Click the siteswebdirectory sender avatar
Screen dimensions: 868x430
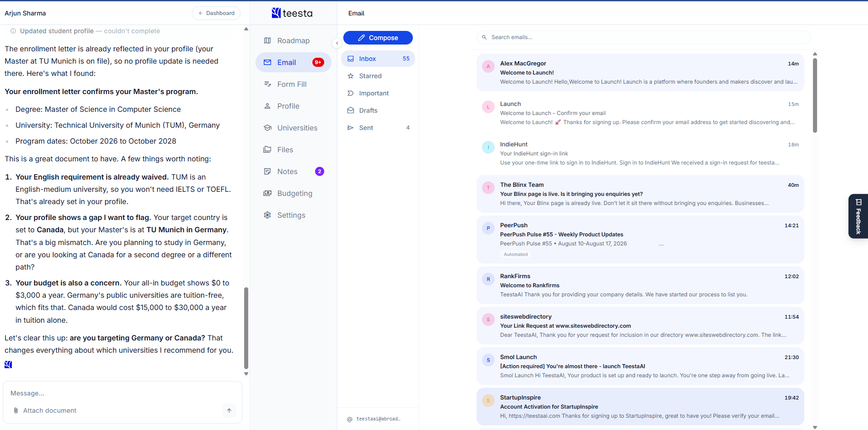click(488, 320)
